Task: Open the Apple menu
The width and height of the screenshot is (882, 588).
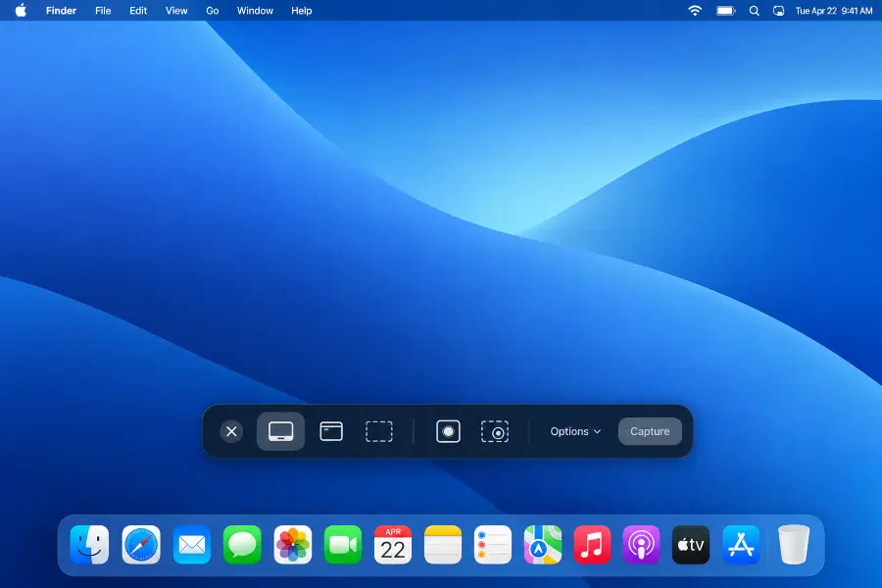Action: click(x=21, y=11)
